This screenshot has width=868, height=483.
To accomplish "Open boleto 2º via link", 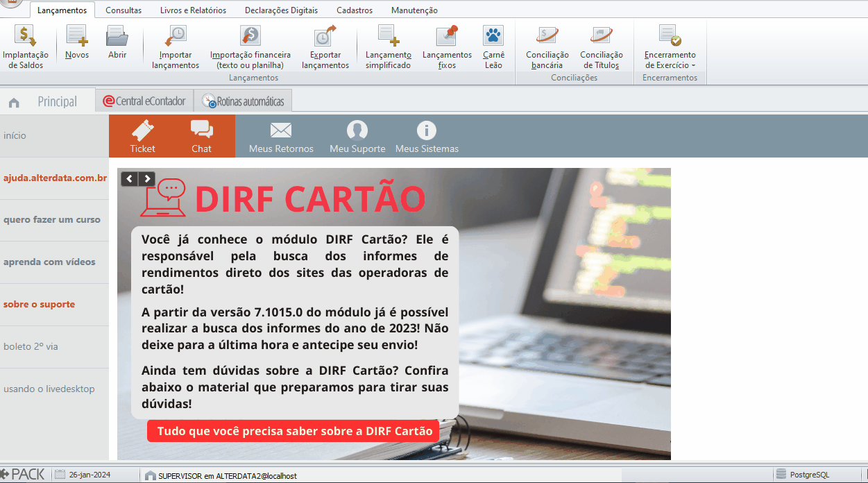I will (x=31, y=346).
